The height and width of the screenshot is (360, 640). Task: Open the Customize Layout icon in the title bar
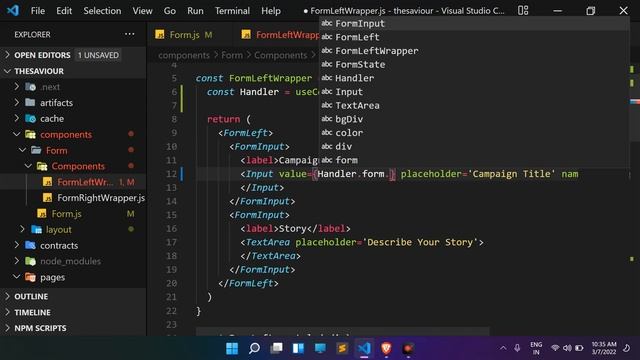pos(523,11)
